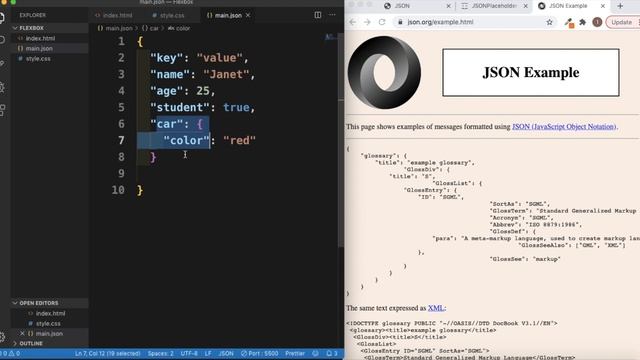Click the Chrome back arrow
Screen dimensions: 640x360
pyautogui.click(x=353, y=22)
